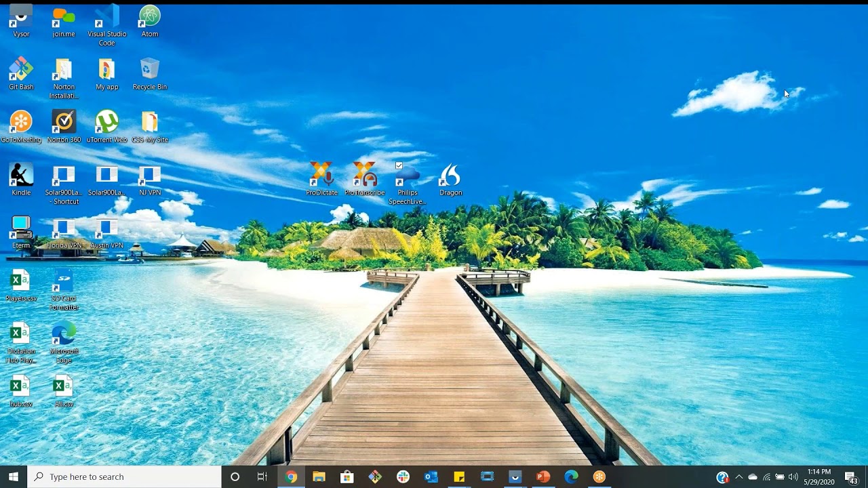Open Sticky Notes from the taskbar

tap(459, 476)
